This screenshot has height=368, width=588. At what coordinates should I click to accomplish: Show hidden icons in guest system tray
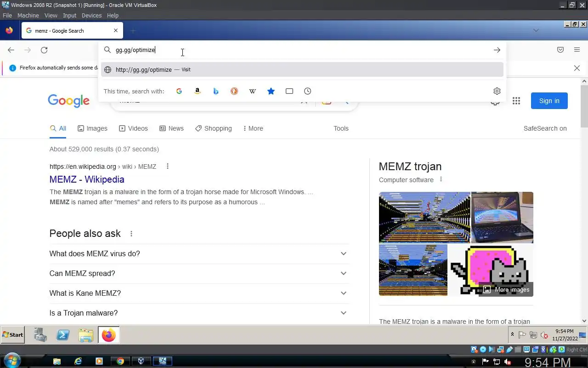(512, 334)
